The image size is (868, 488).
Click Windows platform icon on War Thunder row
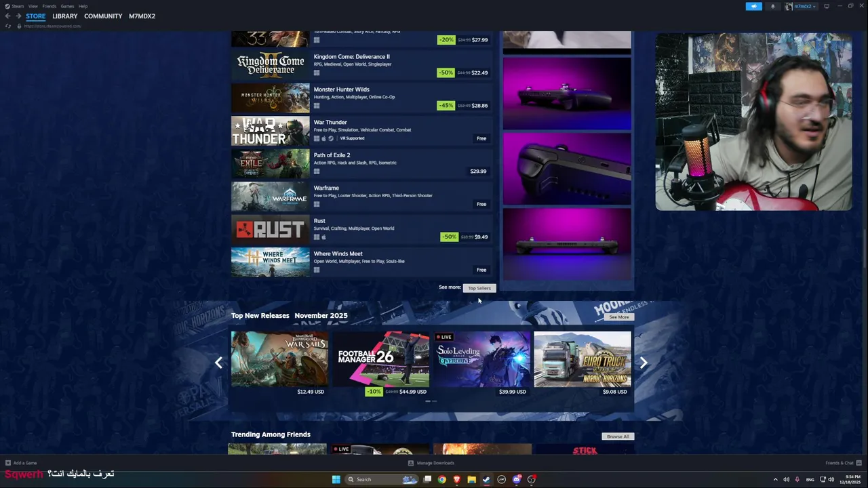[x=317, y=138]
